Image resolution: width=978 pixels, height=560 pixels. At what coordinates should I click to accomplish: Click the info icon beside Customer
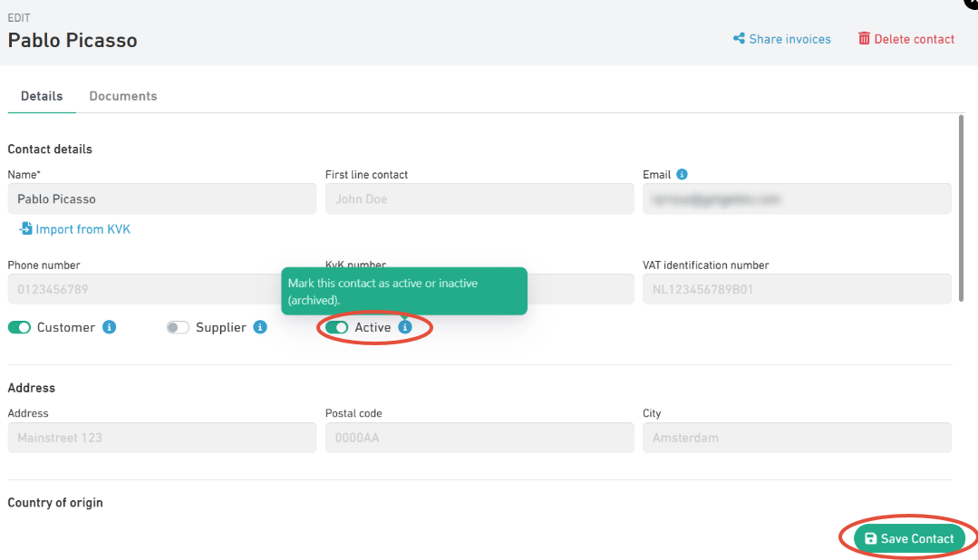point(109,327)
